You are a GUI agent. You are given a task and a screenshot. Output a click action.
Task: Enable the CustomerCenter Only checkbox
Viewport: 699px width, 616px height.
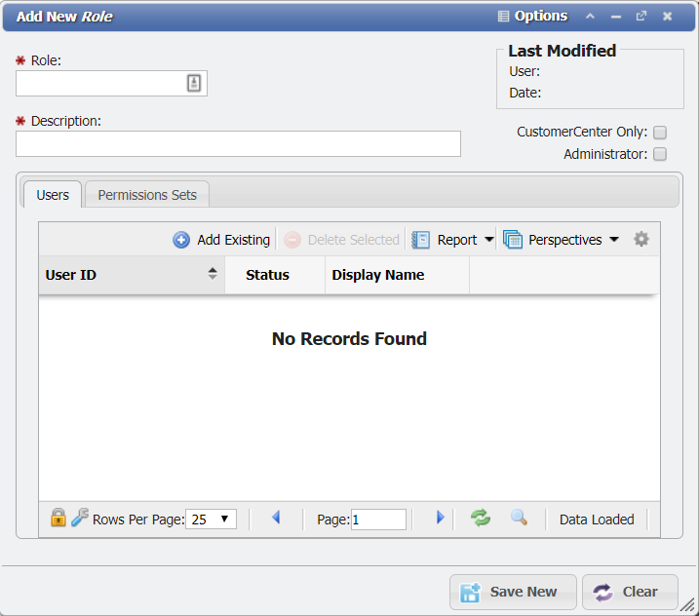[x=660, y=133]
